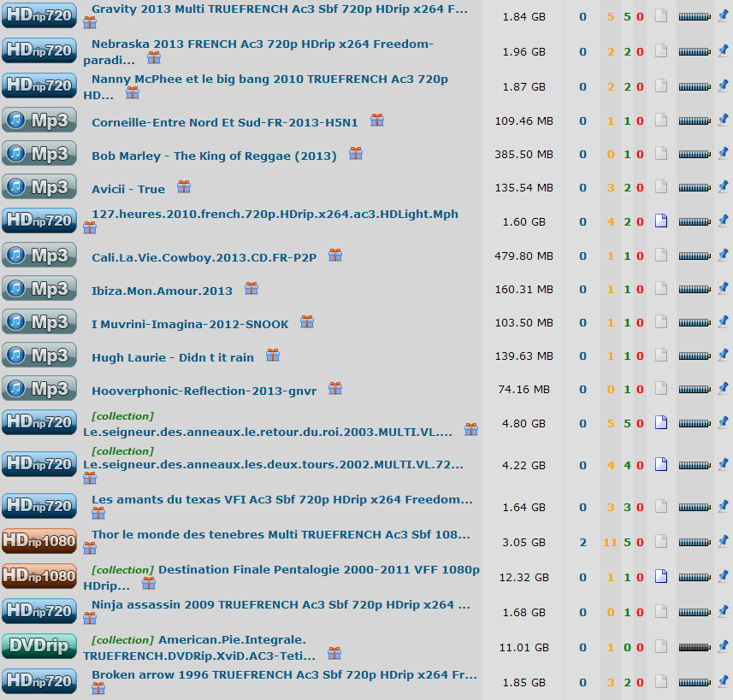Open Gravity 2013 Multi TRUEFRENCH torrent link

click(280, 9)
